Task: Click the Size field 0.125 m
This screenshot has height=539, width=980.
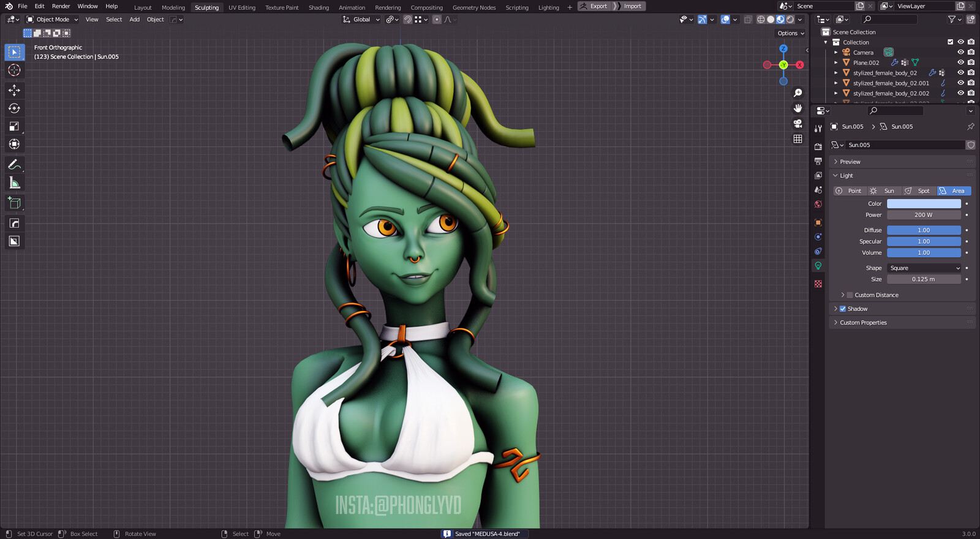Action: tap(924, 279)
